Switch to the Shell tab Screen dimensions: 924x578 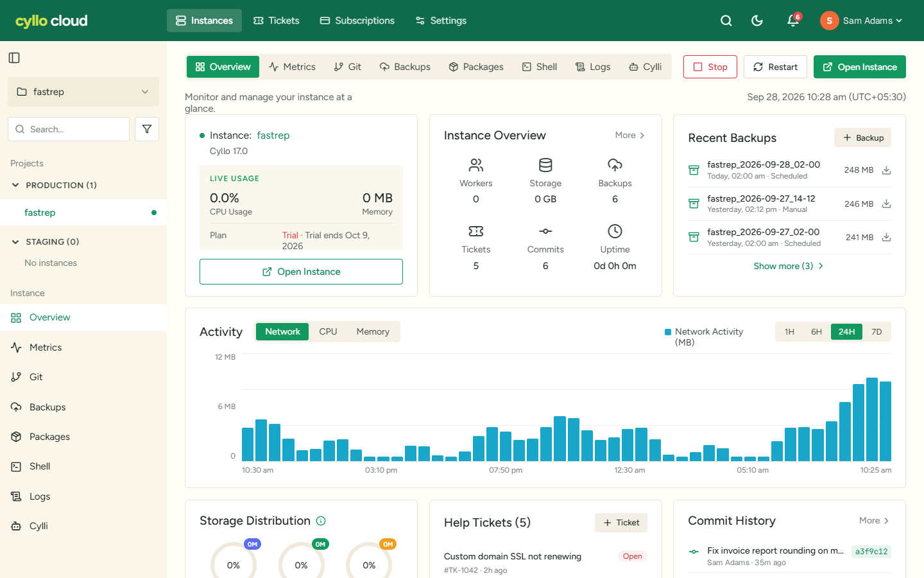539,67
